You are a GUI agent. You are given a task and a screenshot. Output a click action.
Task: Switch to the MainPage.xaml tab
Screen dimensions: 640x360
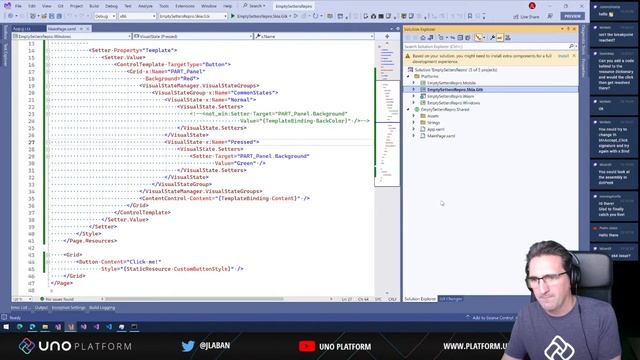pyautogui.click(x=62, y=29)
